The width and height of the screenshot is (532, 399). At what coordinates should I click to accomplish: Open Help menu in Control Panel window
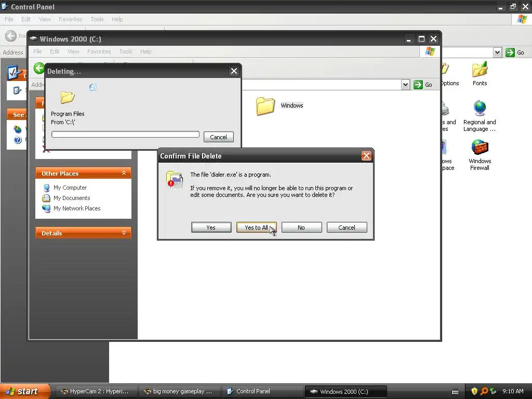117,19
